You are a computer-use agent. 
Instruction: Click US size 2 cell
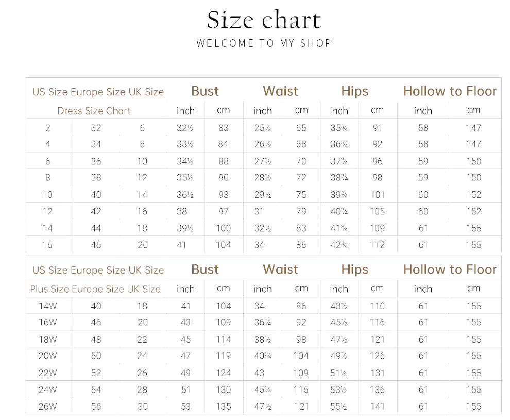(47, 128)
